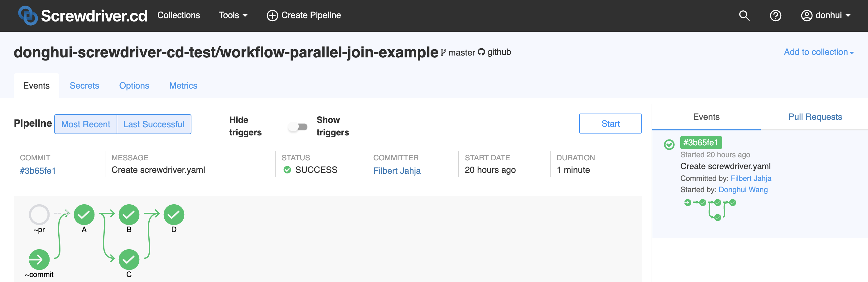Click job B node in workflow graph
This screenshot has height=282, width=868.
pos(129,215)
